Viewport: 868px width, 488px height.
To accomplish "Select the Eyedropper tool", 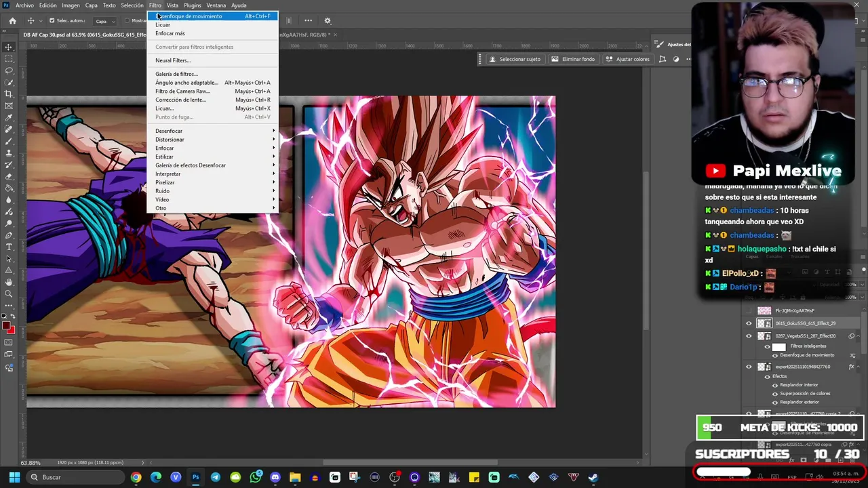I will click(9, 118).
